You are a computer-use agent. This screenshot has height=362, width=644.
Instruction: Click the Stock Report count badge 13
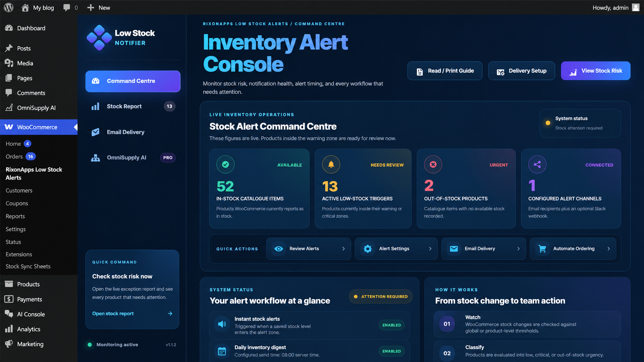(x=169, y=107)
